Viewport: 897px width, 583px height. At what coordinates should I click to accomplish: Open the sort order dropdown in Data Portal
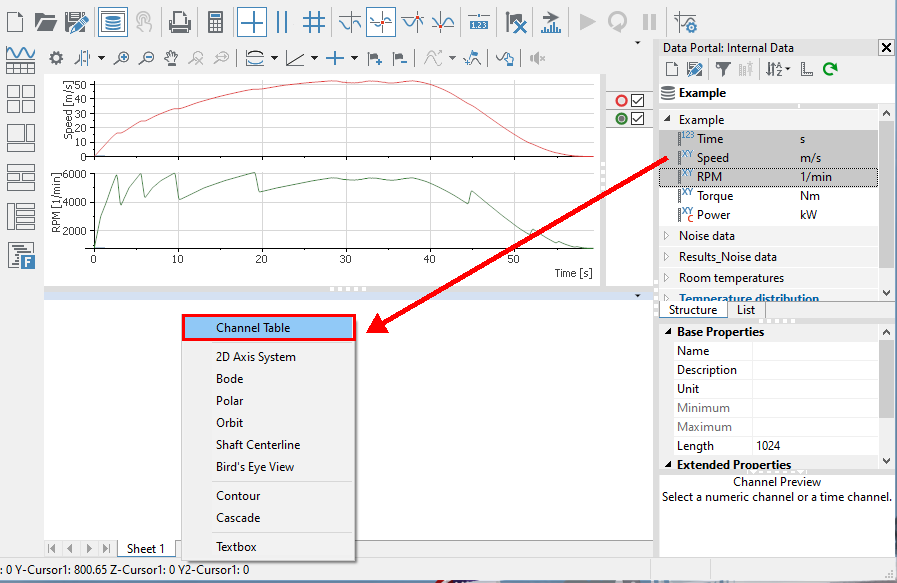pos(778,69)
